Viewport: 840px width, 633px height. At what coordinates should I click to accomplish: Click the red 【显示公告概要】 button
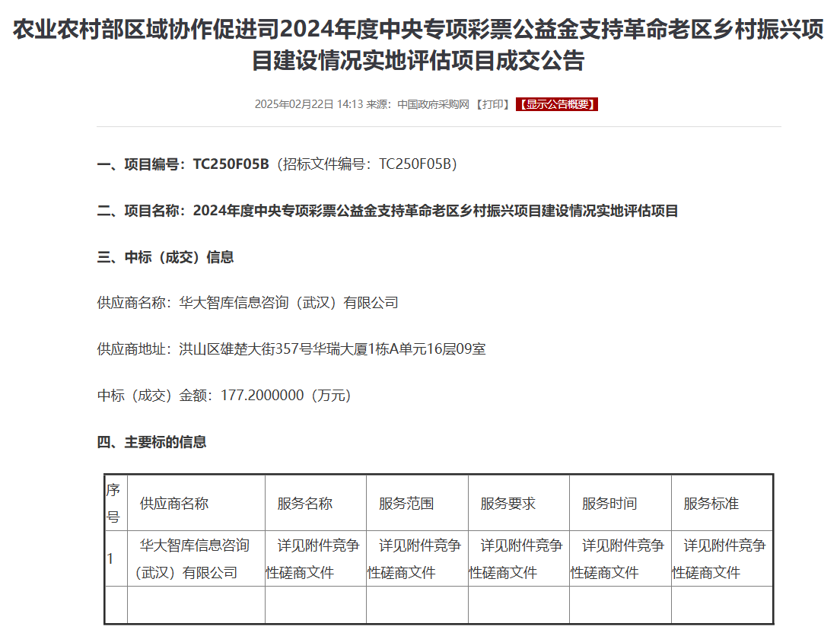[557, 104]
